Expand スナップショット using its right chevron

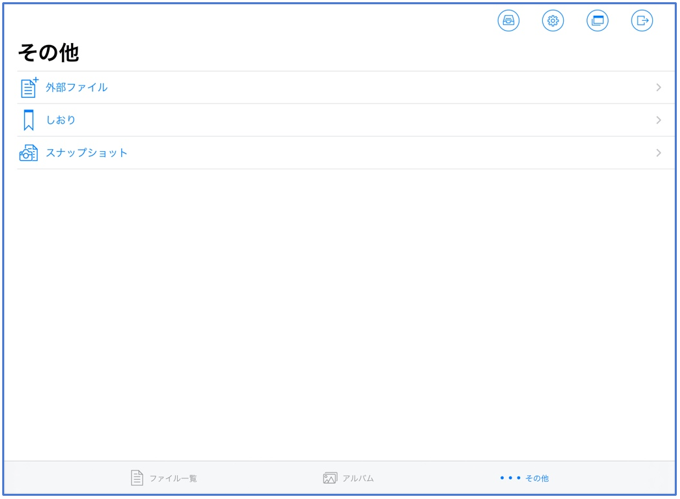pyautogui.click(x=658, y=153)
